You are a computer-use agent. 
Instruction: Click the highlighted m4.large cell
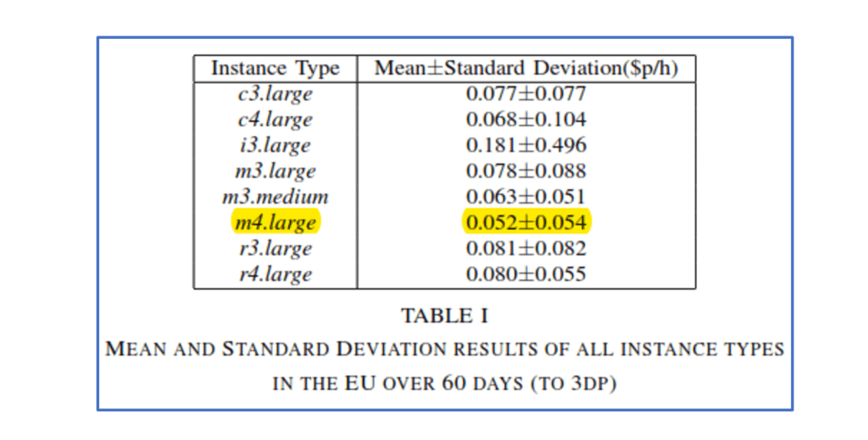pos(275,222)
